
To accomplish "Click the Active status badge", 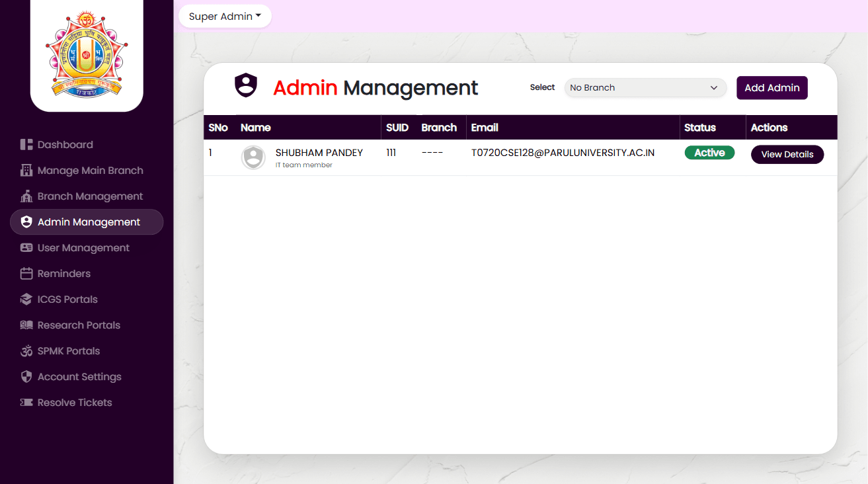I will click(x=709, y=153).
